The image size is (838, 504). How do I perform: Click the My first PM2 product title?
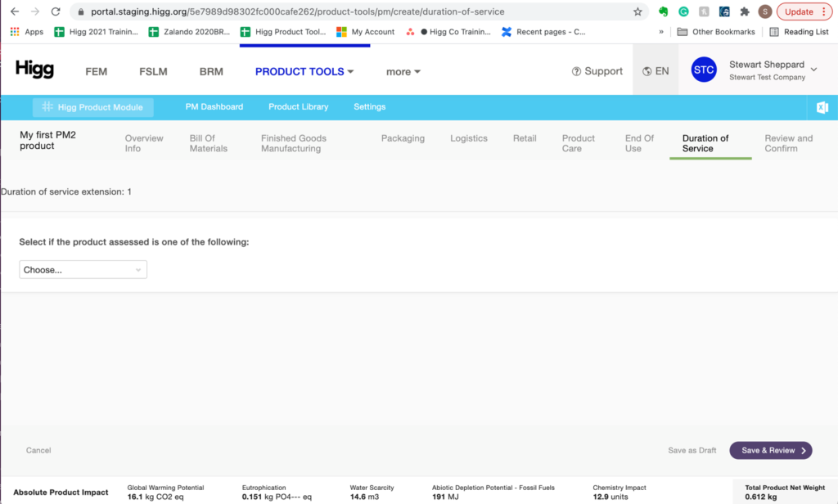pos(47,140)
